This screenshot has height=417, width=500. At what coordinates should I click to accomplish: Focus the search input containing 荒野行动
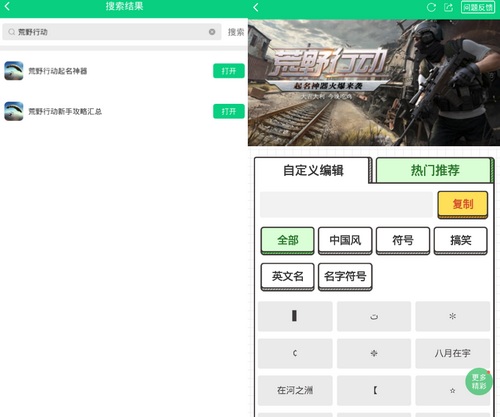point(112,32)
